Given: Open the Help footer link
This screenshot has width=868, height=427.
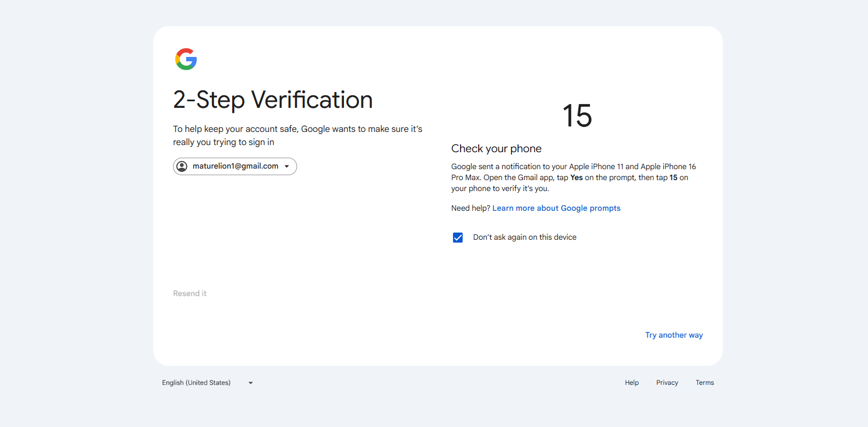Looking at the screenshot, I should point(632,383).
